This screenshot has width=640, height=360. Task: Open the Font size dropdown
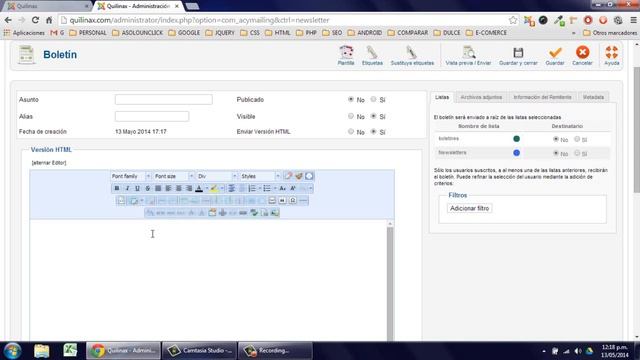click(x=174, y=176)
